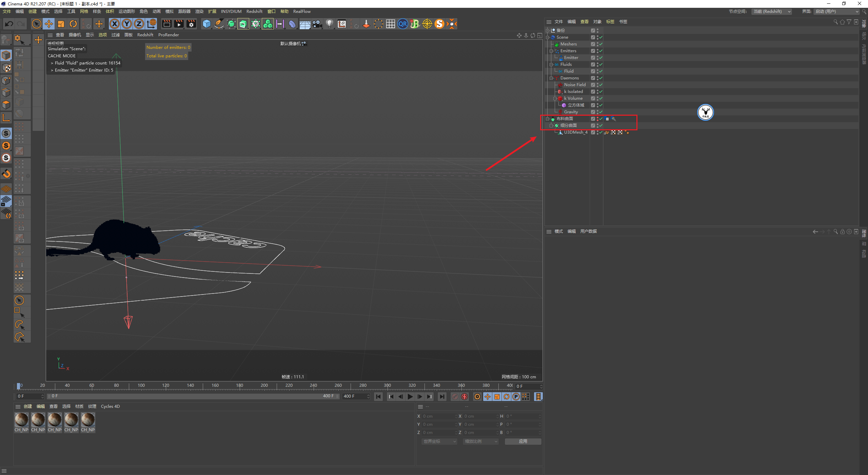This screenshot has width=868, height=475.
Task: Open the RealFlow menu
Action: coord(301,12)
